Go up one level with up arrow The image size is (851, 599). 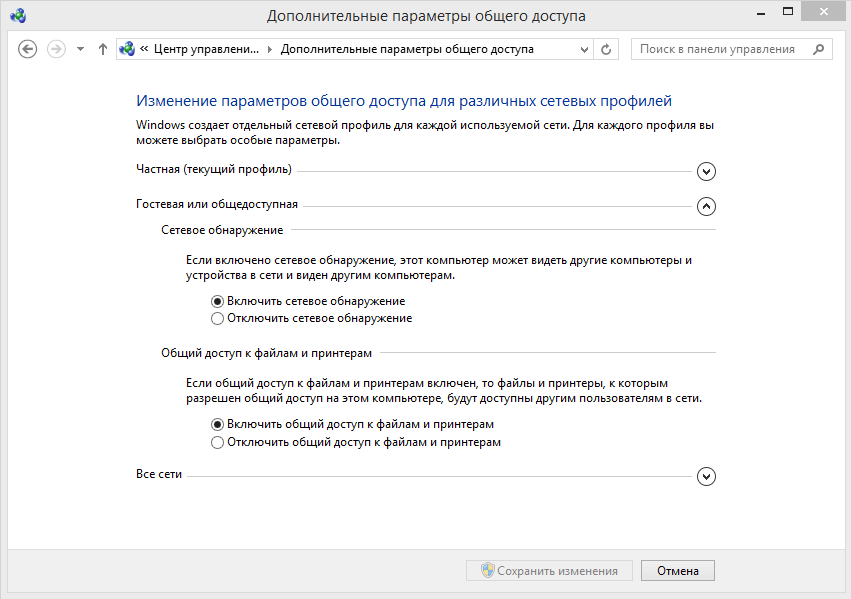(102, 49)
